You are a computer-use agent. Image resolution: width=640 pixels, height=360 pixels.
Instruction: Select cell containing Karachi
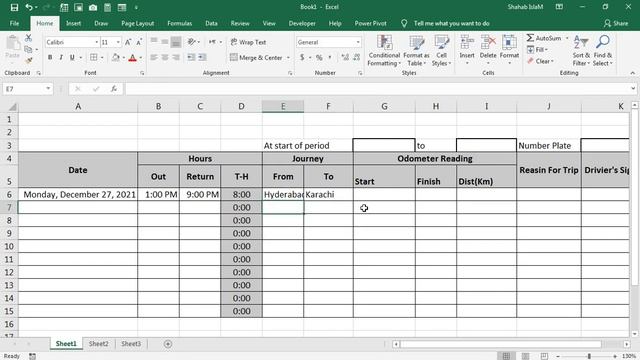329,194
